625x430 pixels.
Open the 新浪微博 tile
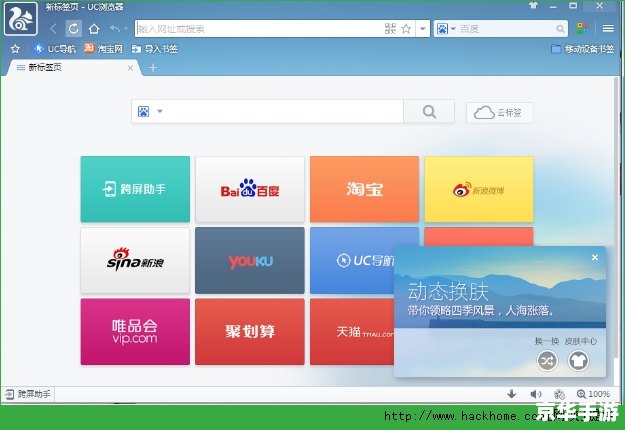click(479, 189)
